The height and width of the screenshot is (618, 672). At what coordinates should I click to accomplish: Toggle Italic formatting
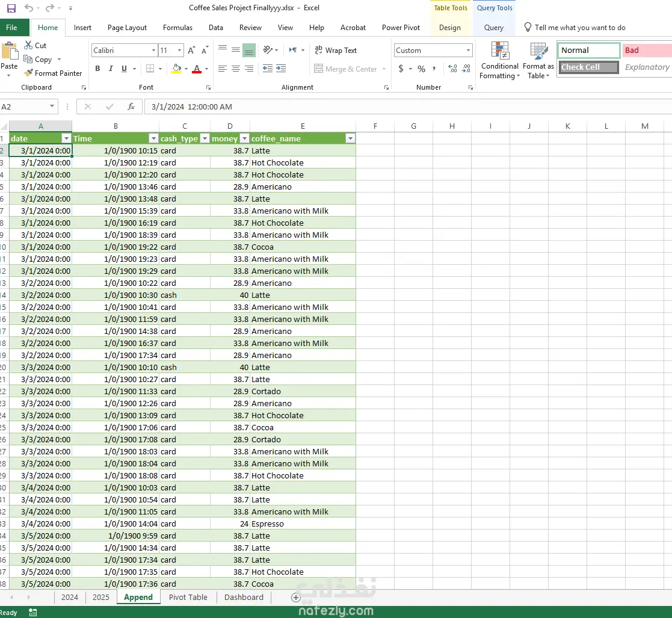111,69
